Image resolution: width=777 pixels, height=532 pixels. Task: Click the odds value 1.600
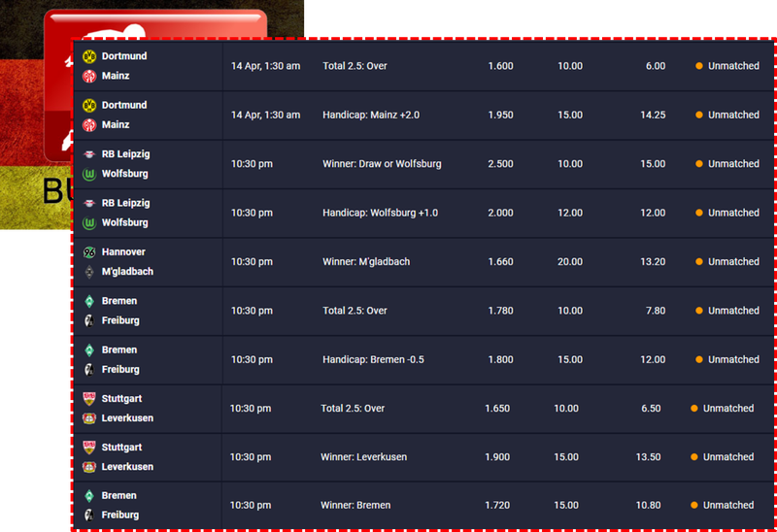(500, 66)
